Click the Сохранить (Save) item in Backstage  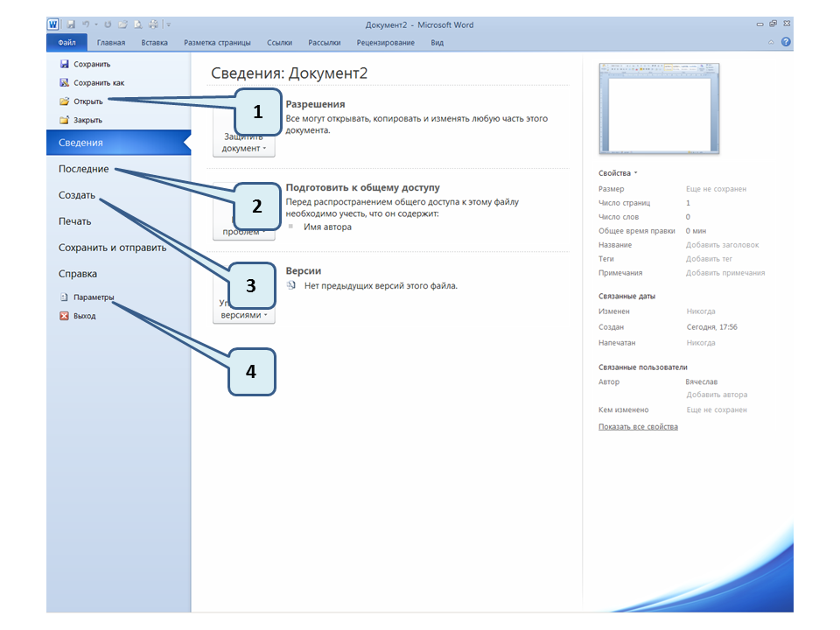point(91,64)
